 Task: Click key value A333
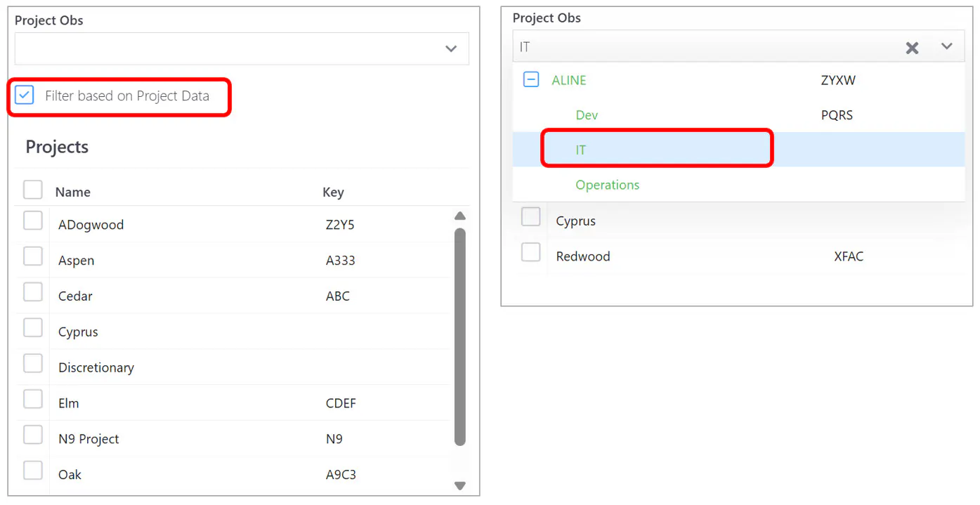coord(341,261)
